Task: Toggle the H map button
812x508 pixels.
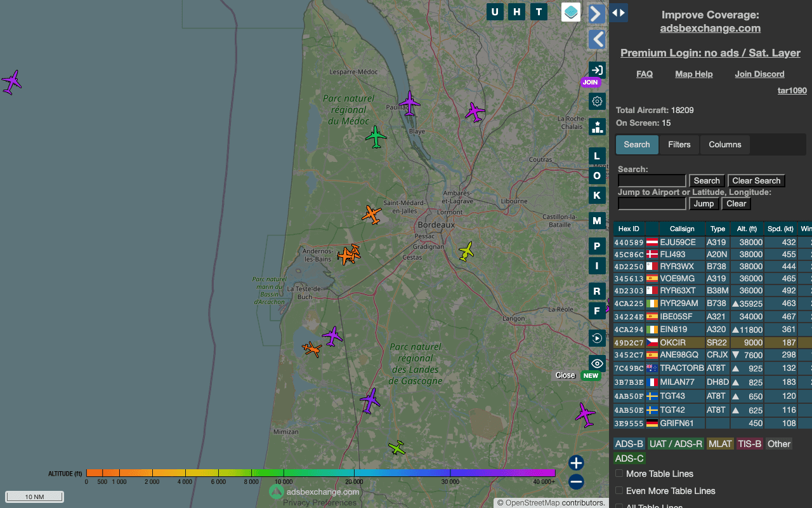Action: pos(517,11)
